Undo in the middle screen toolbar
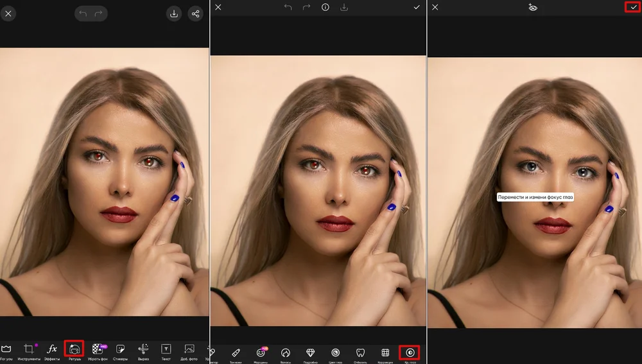Viewport: 642px width, 364px height. pyautogui.click(x=288, y=7)
